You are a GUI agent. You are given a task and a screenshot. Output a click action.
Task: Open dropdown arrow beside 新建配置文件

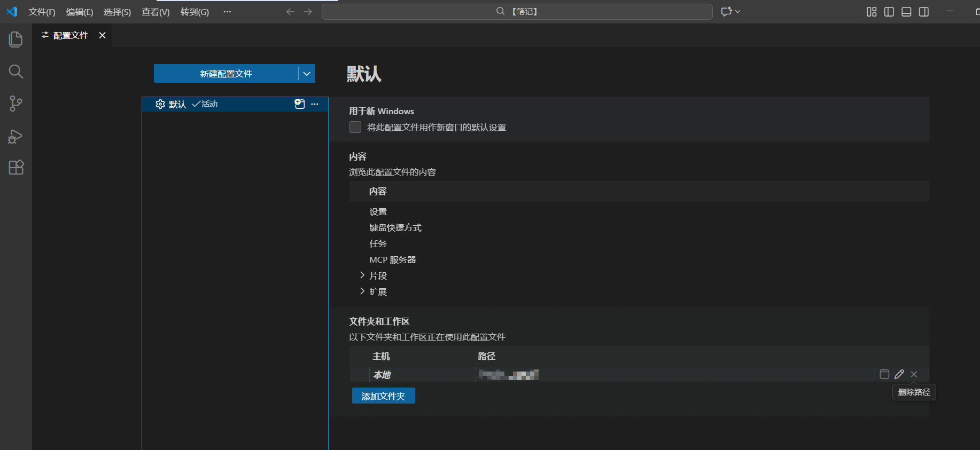coord(307,74)
